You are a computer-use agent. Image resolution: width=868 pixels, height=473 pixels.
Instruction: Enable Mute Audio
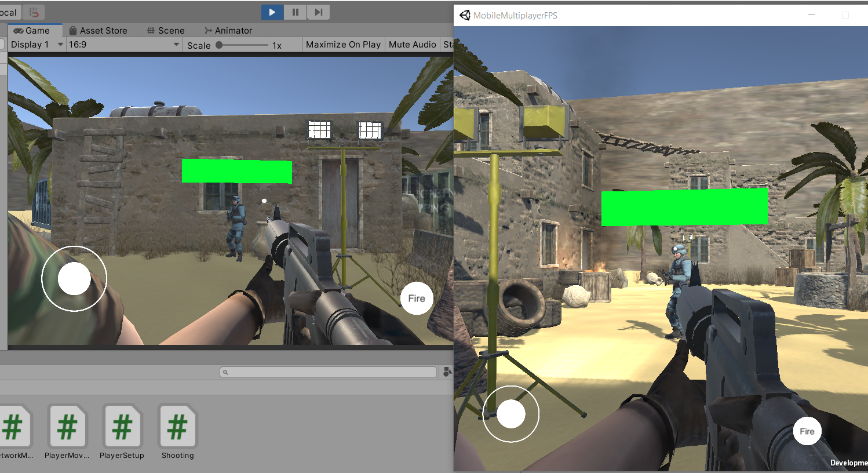[412, 44]
